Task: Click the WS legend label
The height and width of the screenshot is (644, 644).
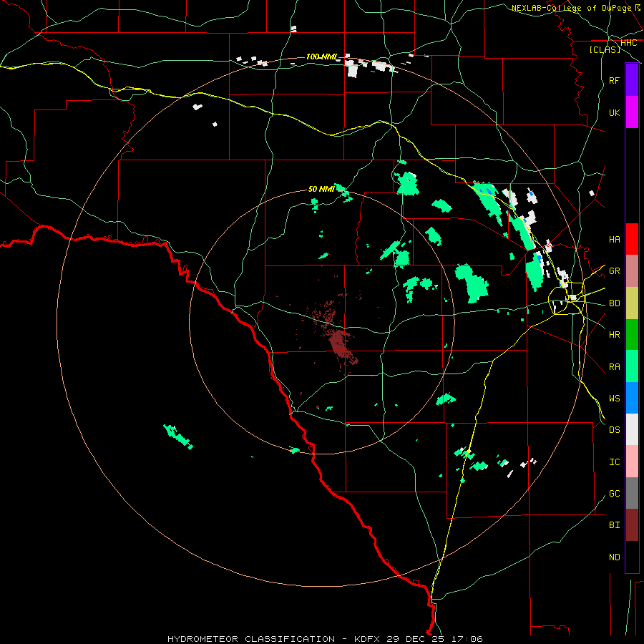Action: point(614,399)
